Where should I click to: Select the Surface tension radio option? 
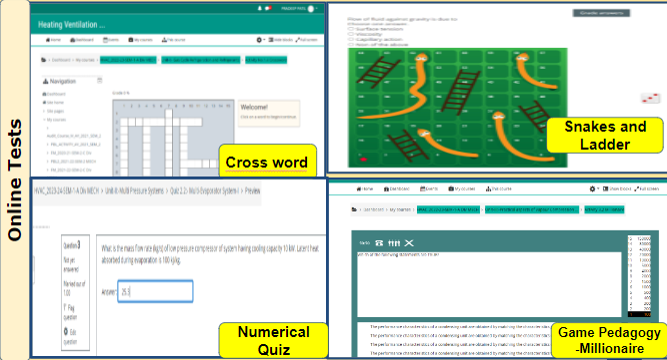click(x=351, y=29)
